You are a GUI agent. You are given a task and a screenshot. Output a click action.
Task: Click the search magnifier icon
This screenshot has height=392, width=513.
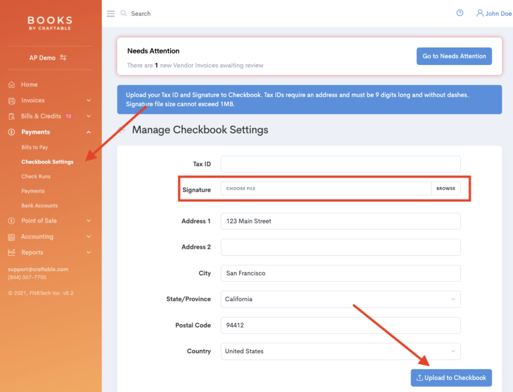point(123,13)
